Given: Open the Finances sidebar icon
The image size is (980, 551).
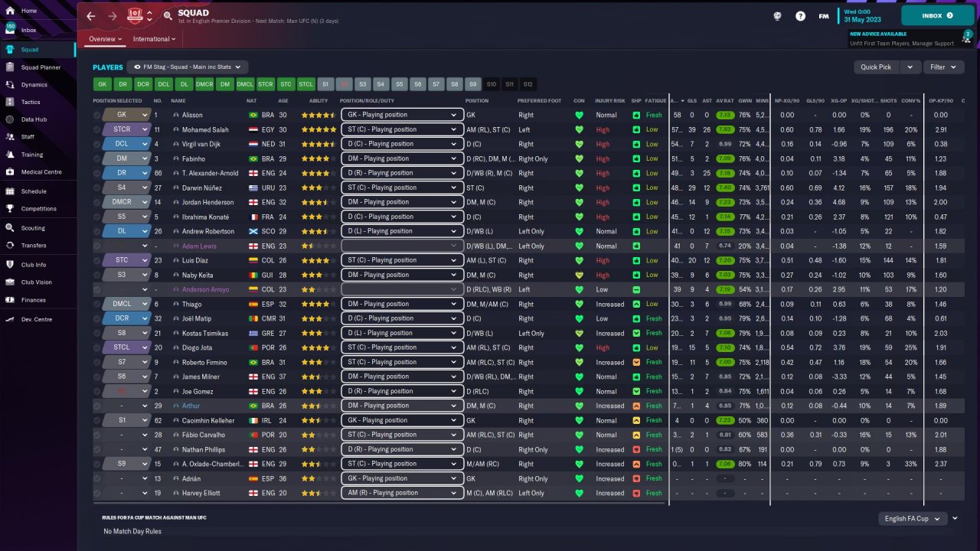Looking at the screenshot, I should coord(11,300).
